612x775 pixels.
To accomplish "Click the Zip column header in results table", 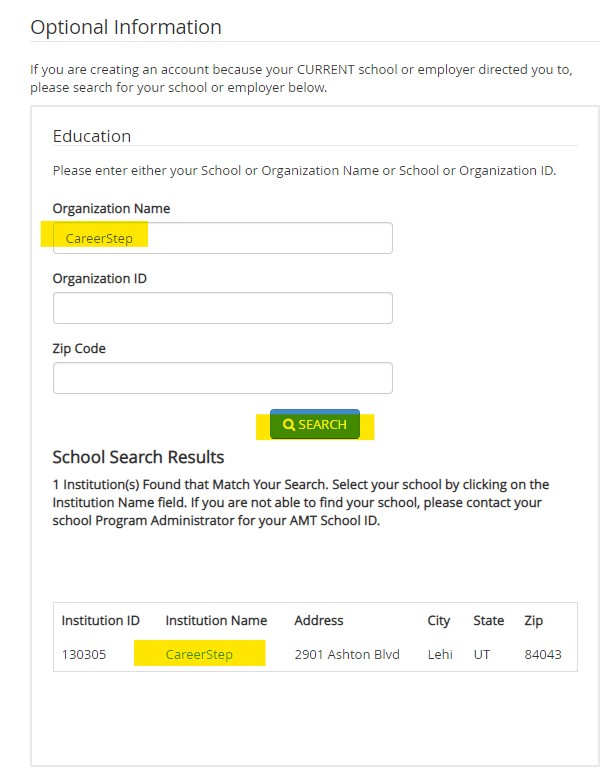I will 534,620.
